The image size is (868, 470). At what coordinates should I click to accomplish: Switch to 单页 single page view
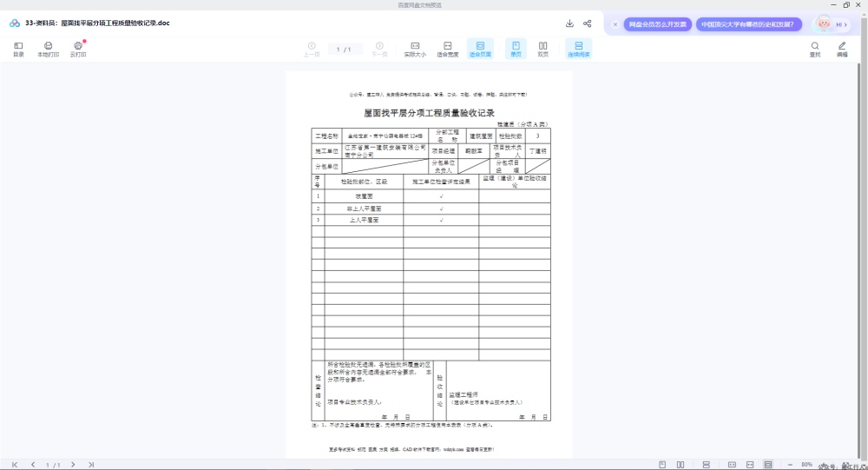pos(516,49)
